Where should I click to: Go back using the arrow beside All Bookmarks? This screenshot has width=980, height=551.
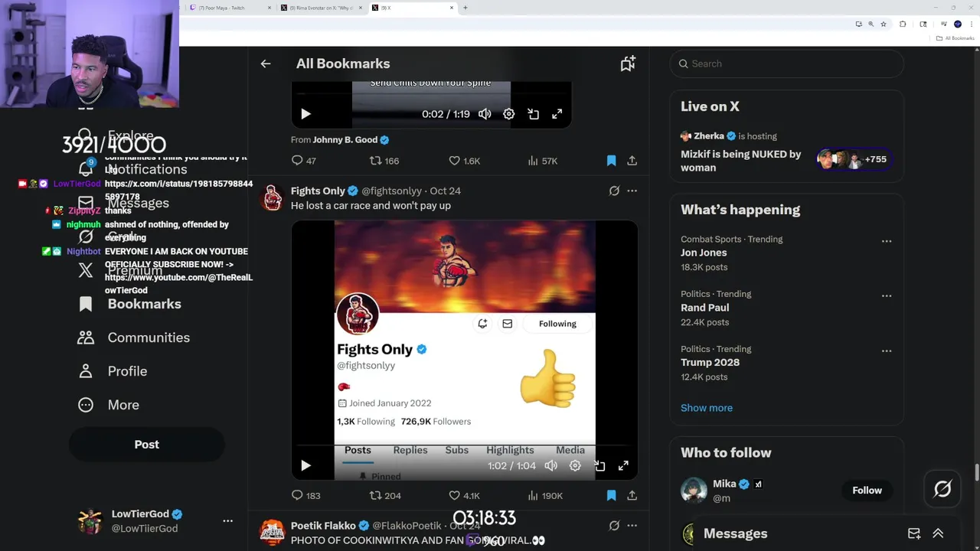pyautogui.click(x=266, y=64)
